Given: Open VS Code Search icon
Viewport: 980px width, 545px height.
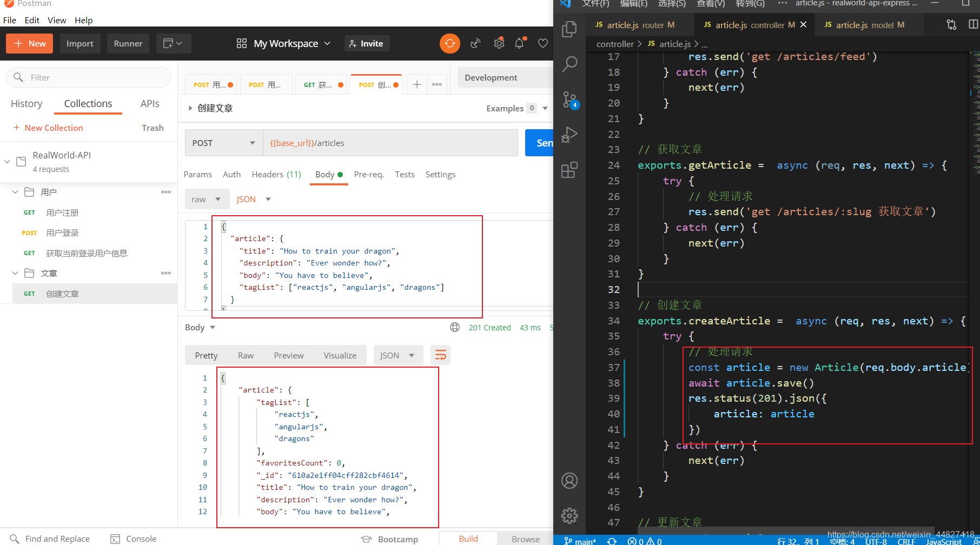Looking at the screenshot, I should point(570,64).
